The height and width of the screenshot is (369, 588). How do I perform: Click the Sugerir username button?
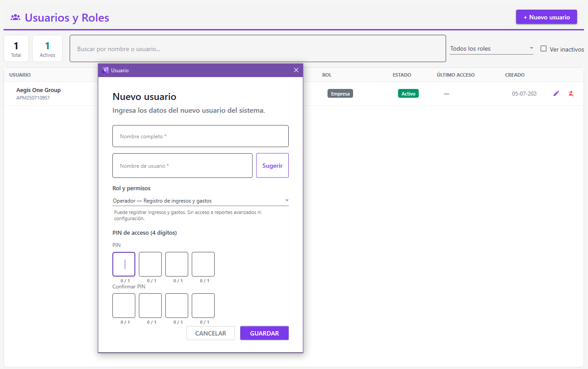(272, 166)
